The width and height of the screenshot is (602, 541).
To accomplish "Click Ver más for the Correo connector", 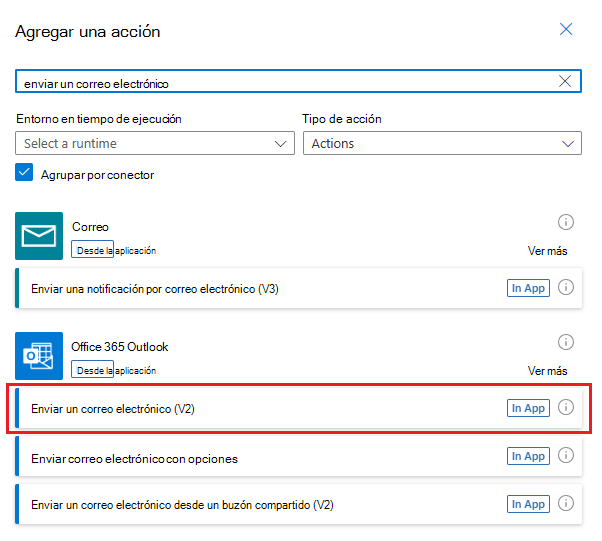I will click(x=547, y=251).
